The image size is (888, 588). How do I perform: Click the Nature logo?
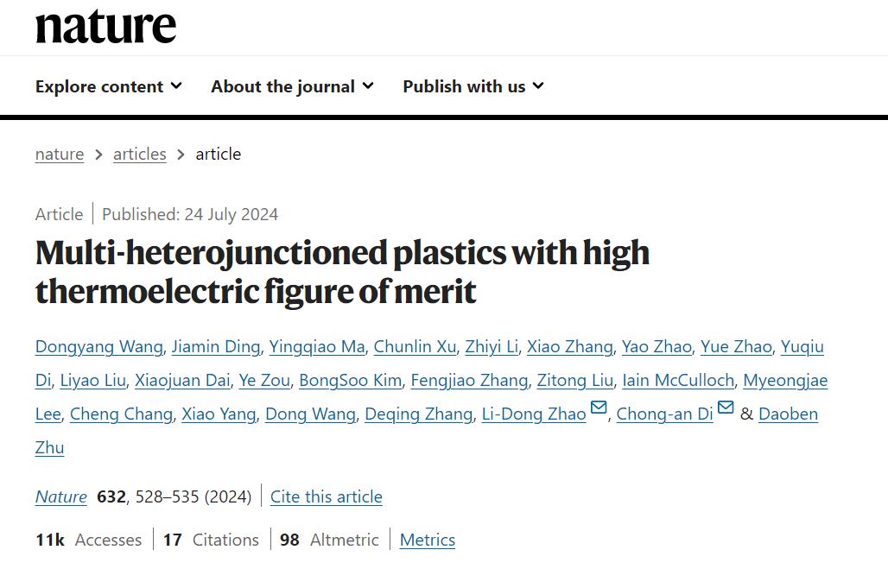click(x=105, y=28)
